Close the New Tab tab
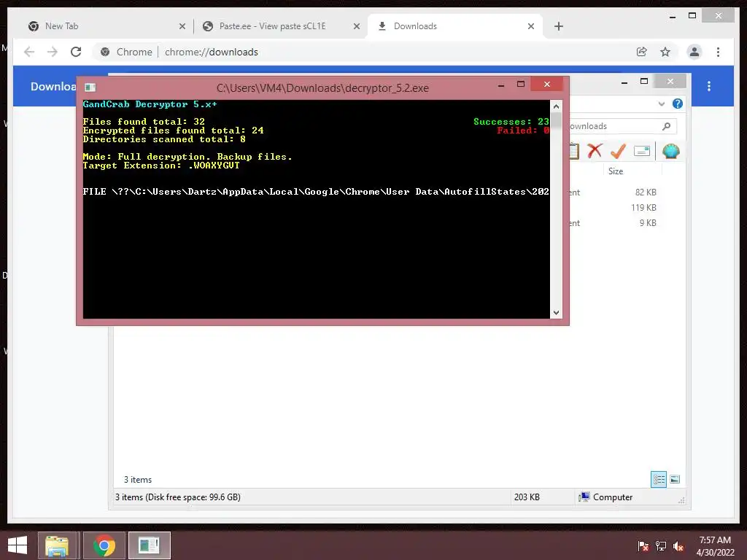 click(182, 27)
